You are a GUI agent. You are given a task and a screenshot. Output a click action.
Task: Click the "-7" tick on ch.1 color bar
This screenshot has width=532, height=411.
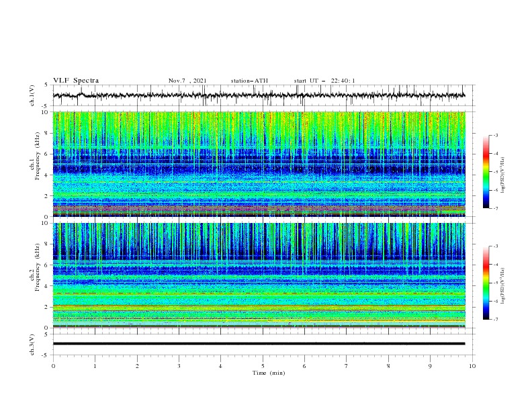click(495, 208)
